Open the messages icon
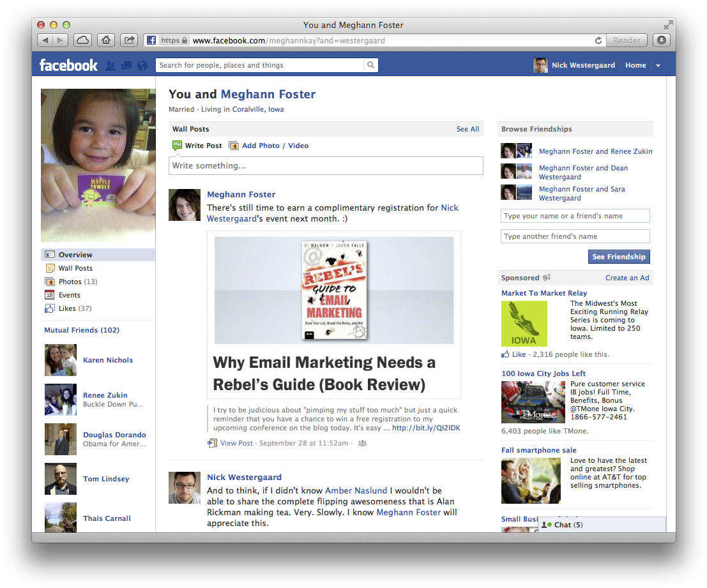The height and width of the screenshot is (588, 707). pyautogui.click(x=126, y=64)
